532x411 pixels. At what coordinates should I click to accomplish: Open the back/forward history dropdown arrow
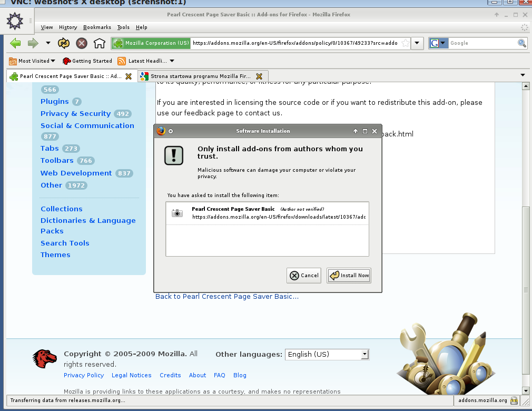[x=48, y=43]
